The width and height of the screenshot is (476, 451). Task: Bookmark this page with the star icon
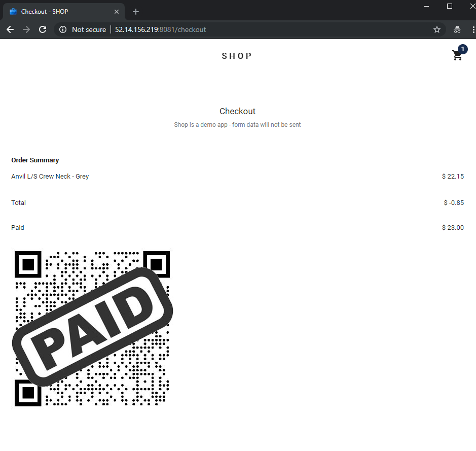437,29
